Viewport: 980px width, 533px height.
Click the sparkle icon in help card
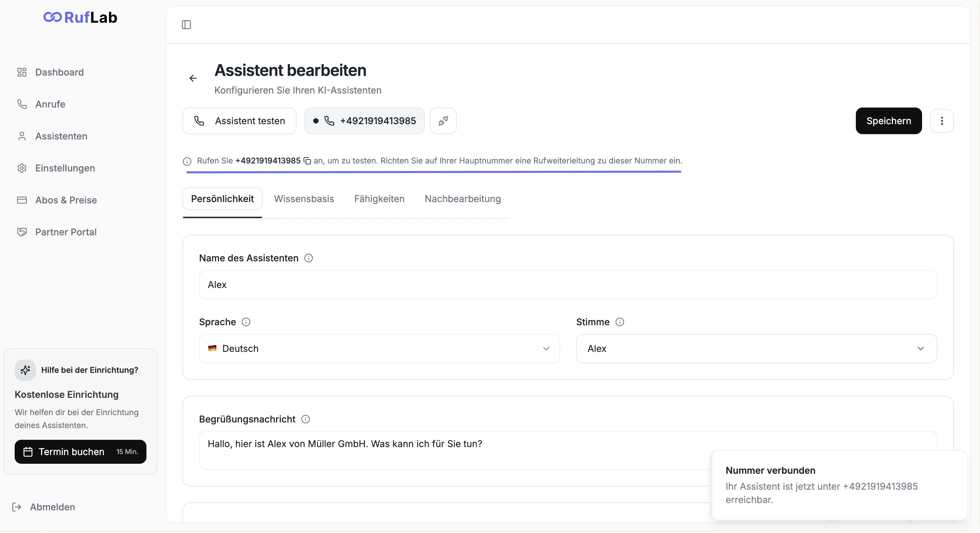click(26, 370)
